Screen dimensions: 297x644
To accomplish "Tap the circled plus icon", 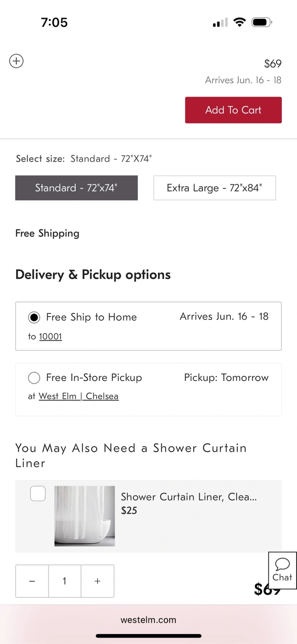I will pyautogui.click(x=17, y=61).
